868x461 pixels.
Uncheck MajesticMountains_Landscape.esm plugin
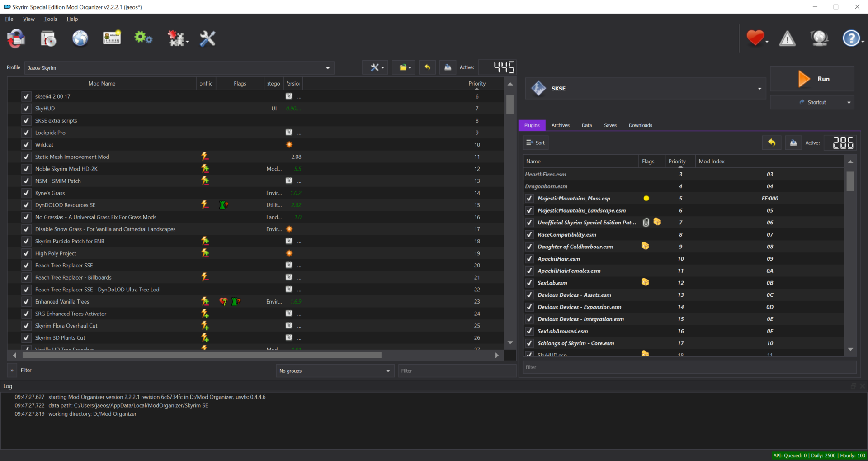point(529,210)
